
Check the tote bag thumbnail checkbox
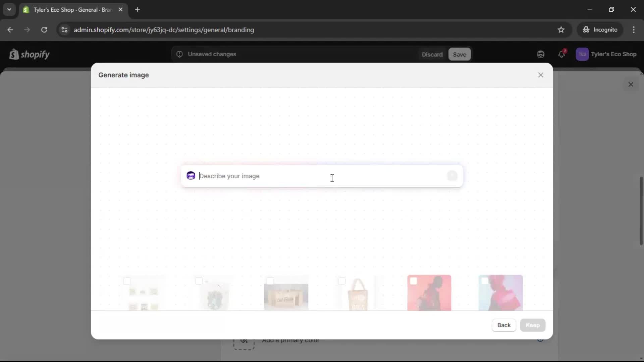click(342, 281)
